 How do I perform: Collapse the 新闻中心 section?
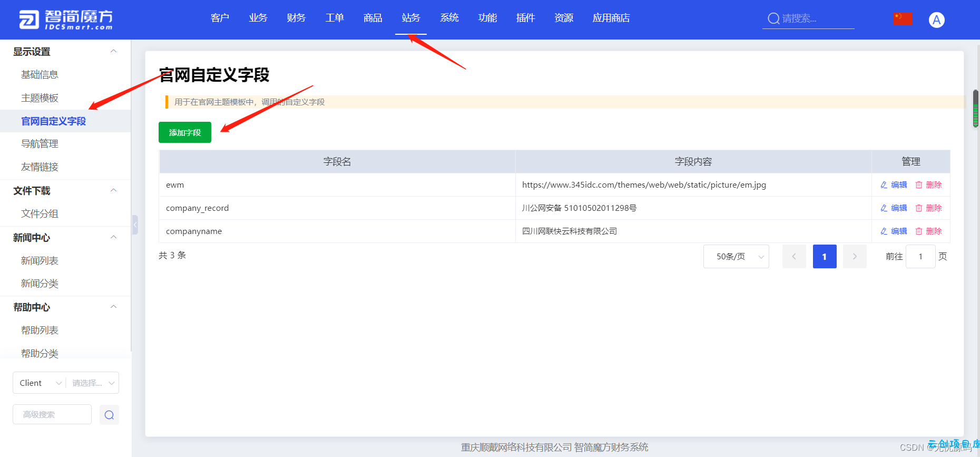pyautogui.click(x=113, y=237)
